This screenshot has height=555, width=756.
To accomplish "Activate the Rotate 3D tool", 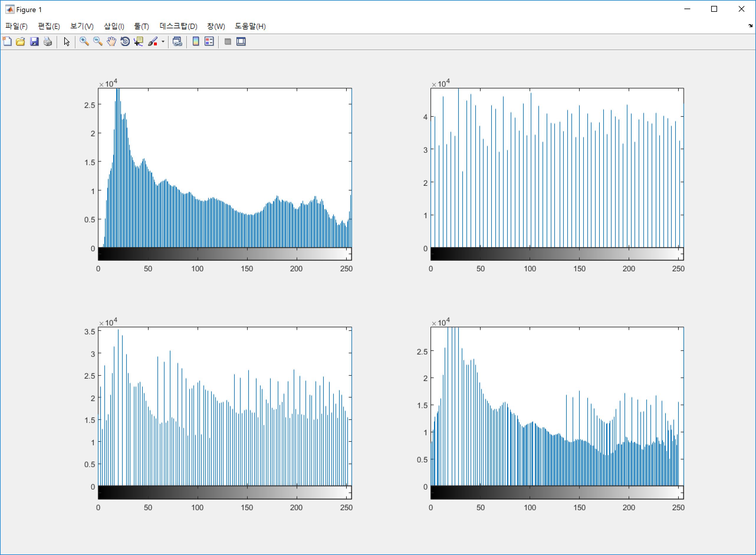I will 125,42.
